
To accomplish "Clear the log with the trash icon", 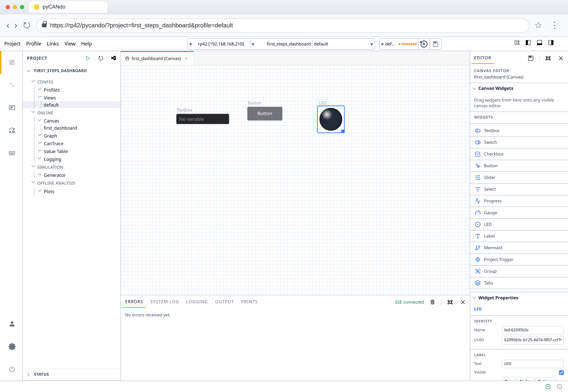I will point(433,302).
